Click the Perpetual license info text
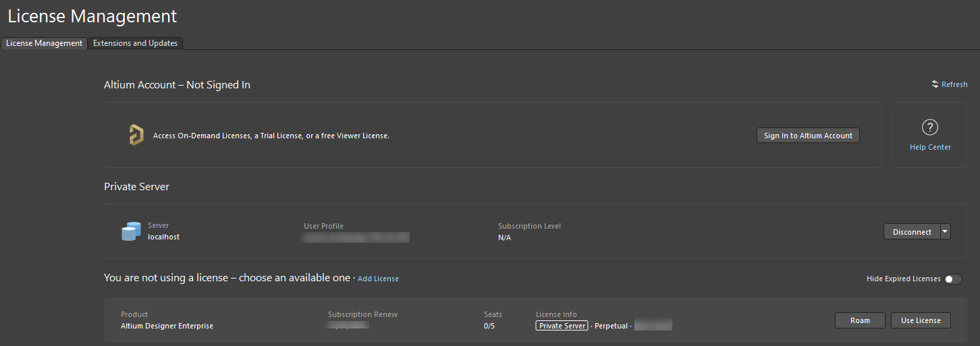The height and width of the screenshot is (346, 980). (611, 326)
